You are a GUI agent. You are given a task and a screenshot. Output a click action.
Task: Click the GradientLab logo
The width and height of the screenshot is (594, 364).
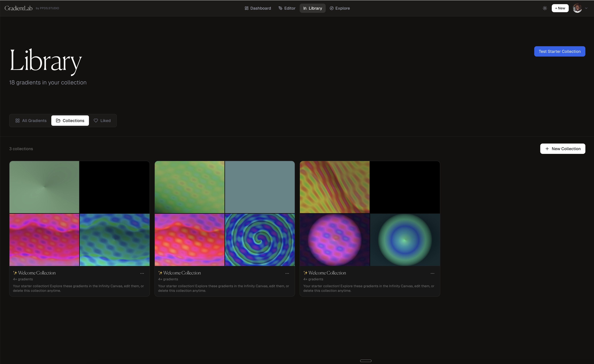coord(19,8)
